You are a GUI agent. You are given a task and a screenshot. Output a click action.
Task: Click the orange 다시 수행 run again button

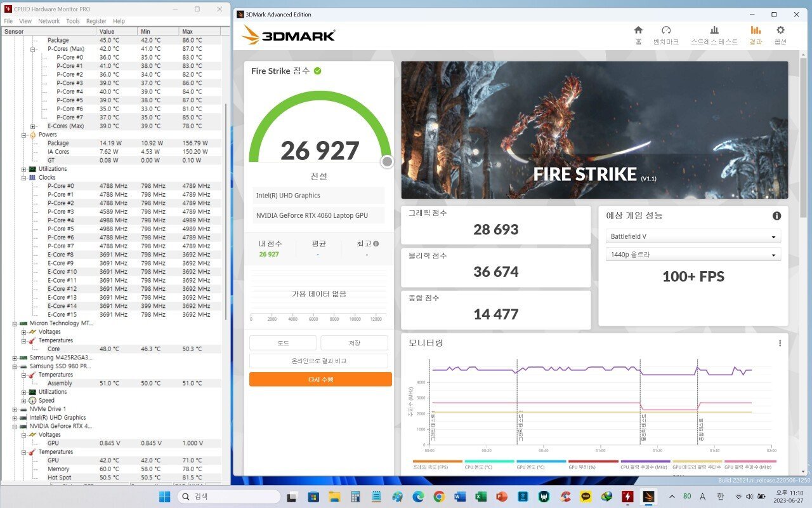click(x=320, y=379)
